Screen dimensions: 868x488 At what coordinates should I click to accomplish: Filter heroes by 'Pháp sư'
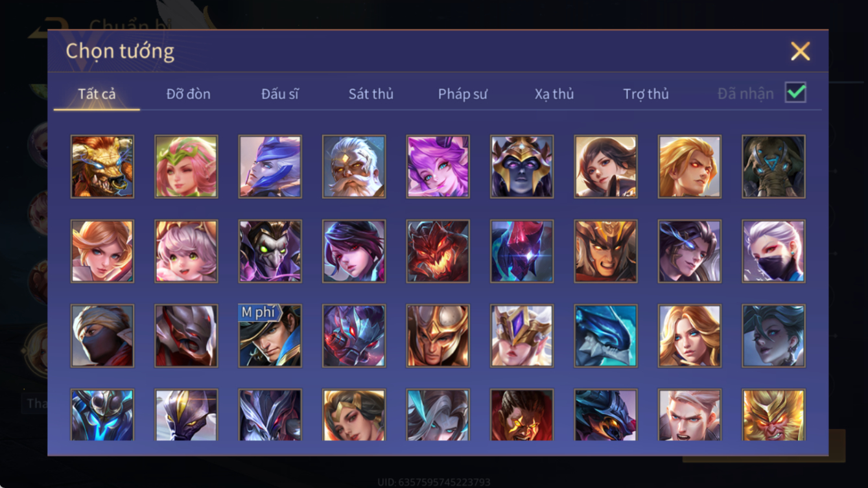coord(462,94)
